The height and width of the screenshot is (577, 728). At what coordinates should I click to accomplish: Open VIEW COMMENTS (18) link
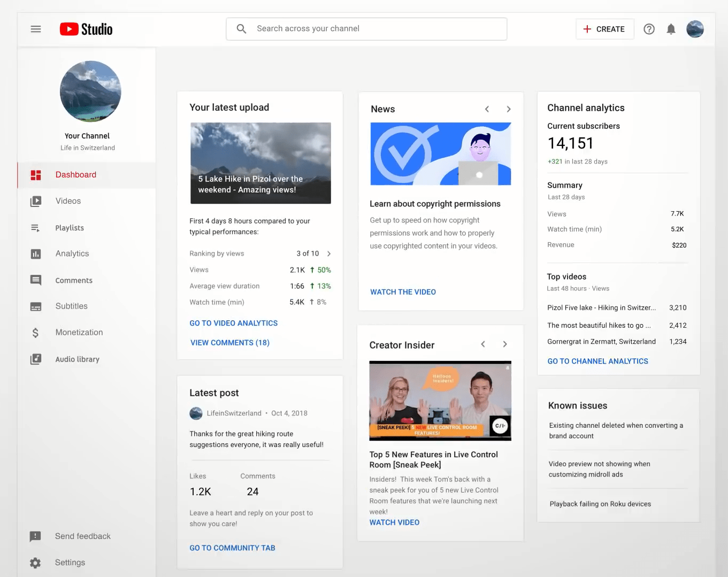point(230,342)
